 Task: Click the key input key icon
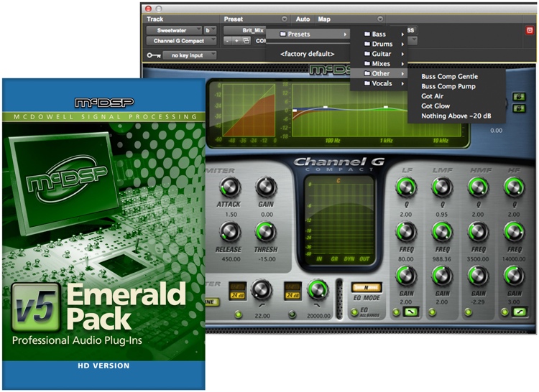coord(153,55)
